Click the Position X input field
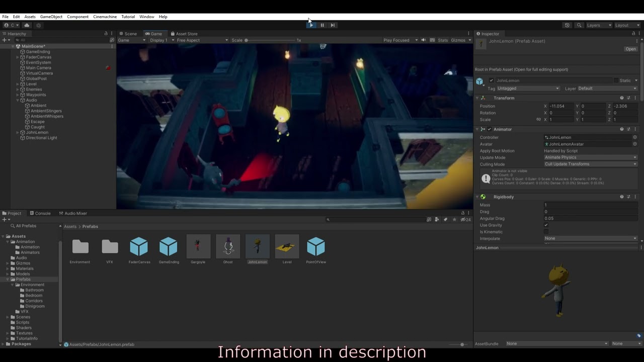 click(x=561, y=106)
